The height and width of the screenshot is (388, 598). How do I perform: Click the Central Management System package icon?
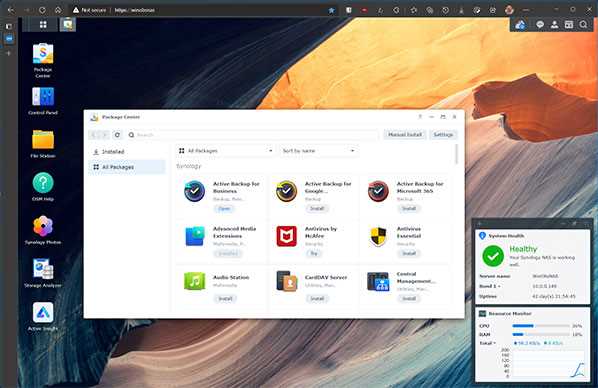tap(378, 281)
